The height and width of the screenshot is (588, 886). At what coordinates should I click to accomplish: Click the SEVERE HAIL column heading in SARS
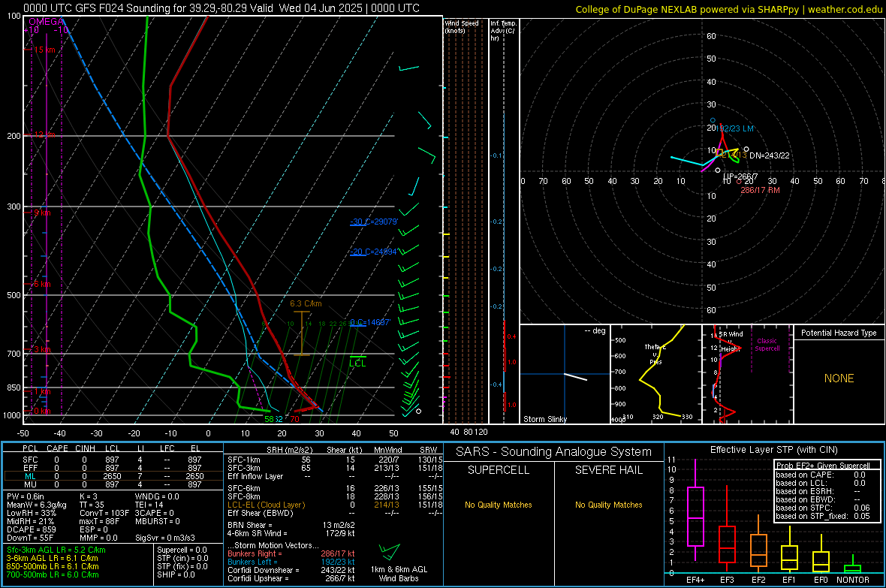click(608, 470)
